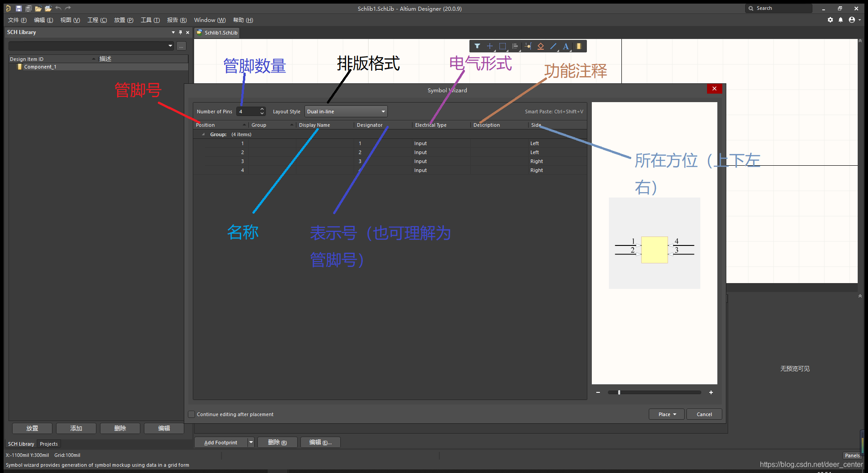This screenshot has height=473, width=868.
Task: Switch to the Projects tab
Action: click(48, 443)
